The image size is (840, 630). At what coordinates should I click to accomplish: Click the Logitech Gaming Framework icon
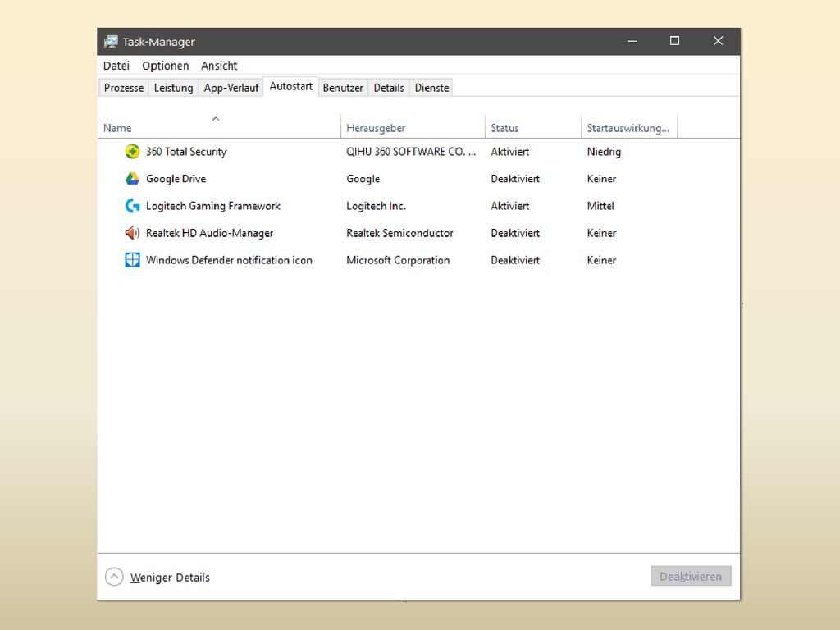tap(132, 206)
